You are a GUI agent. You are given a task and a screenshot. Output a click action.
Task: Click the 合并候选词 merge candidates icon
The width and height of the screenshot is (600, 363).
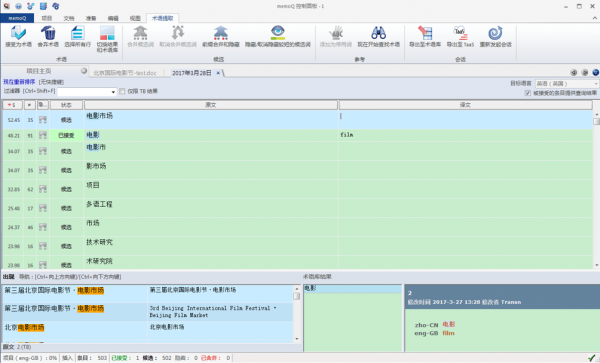pyautogui.click(x=140, y=33)
